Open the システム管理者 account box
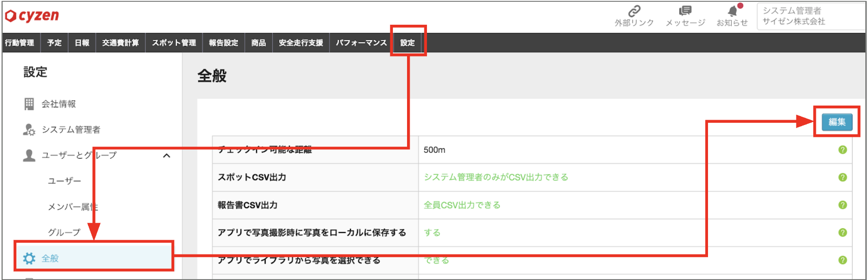Image resolution: width=868 pixels, height=280 pixels. click(811, 16)
